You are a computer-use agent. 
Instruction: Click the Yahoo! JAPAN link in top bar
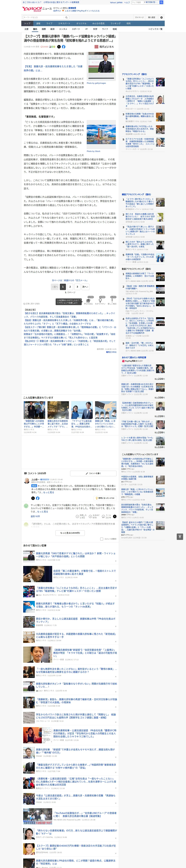tap(116, 2)
